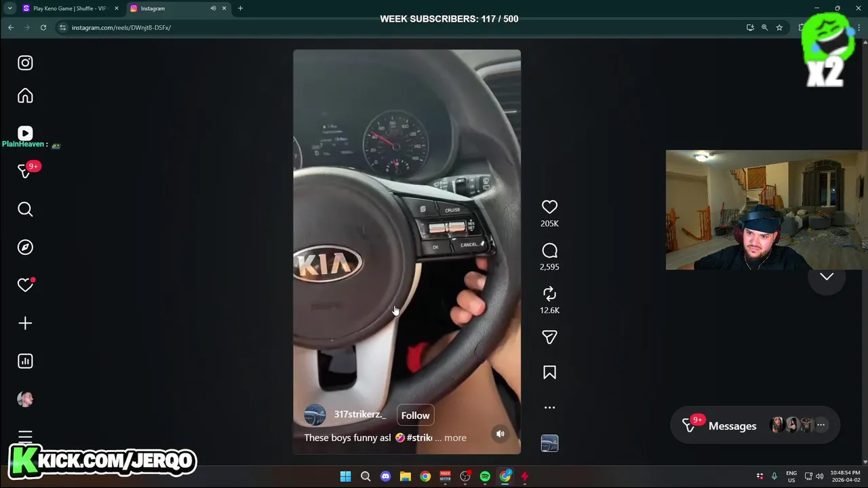Click the Create plus icon
The height and width of the screenshot is (488, 868).
[x=25, y=323]
